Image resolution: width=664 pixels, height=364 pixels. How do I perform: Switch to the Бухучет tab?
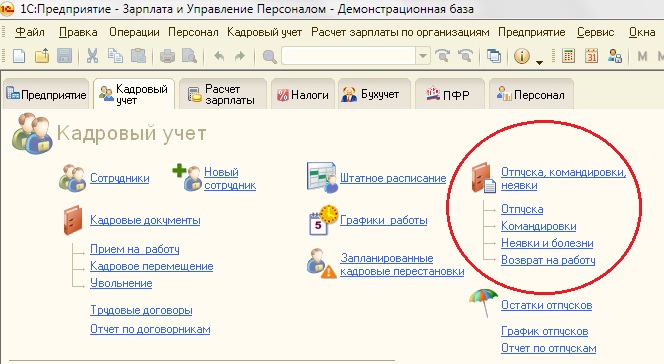tap(374, 94)
